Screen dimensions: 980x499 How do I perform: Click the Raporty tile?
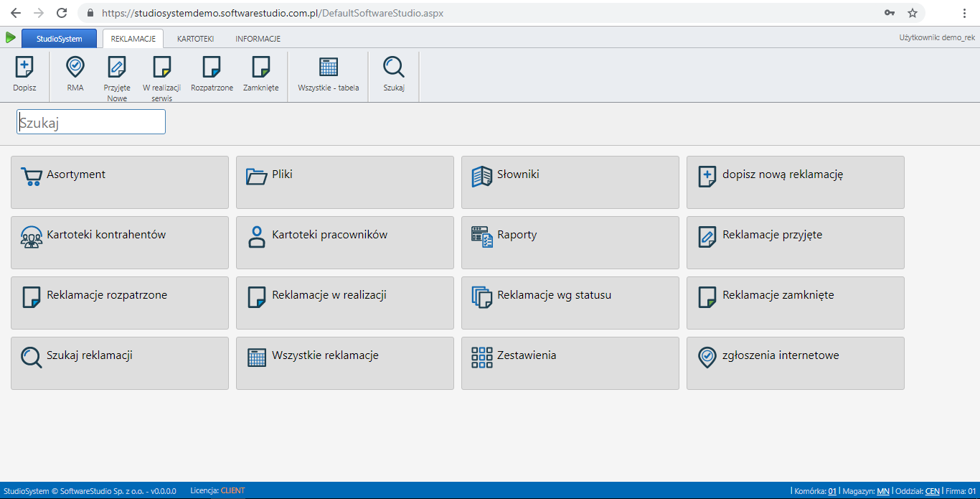click(570, 243)
